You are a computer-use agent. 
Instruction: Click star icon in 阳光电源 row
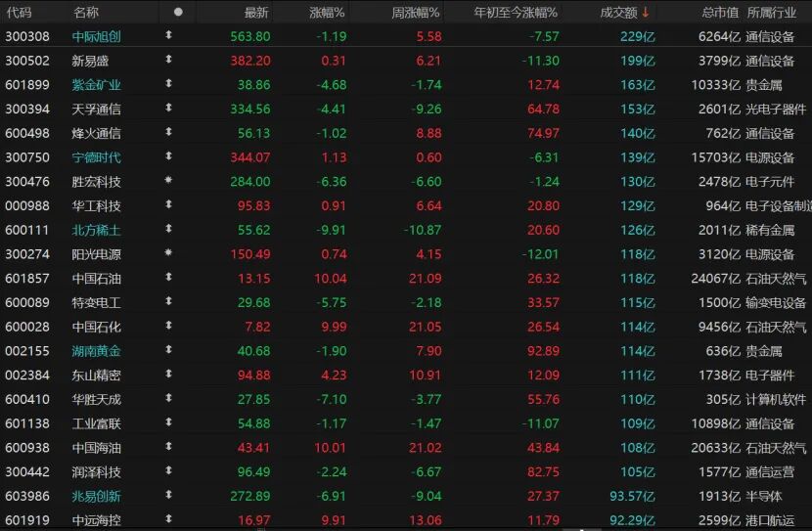[x=168, y=252]
